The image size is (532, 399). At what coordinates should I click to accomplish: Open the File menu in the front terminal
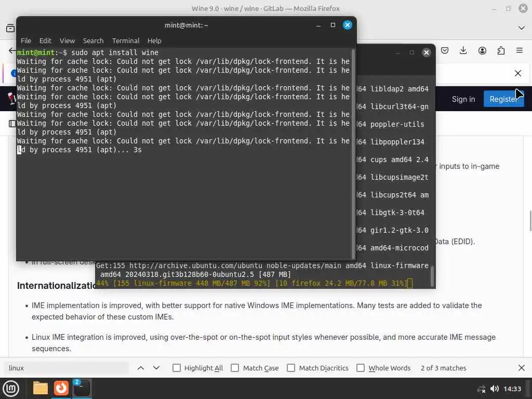tap(26, 41)
